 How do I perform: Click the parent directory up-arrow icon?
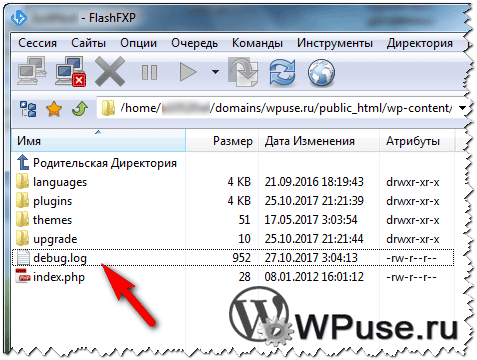tap(23, 162)
